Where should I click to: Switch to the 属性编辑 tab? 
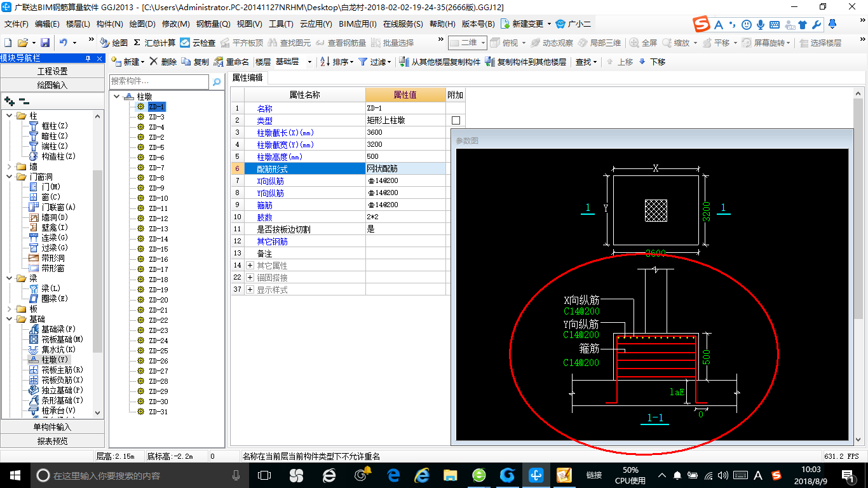[247, 78]
